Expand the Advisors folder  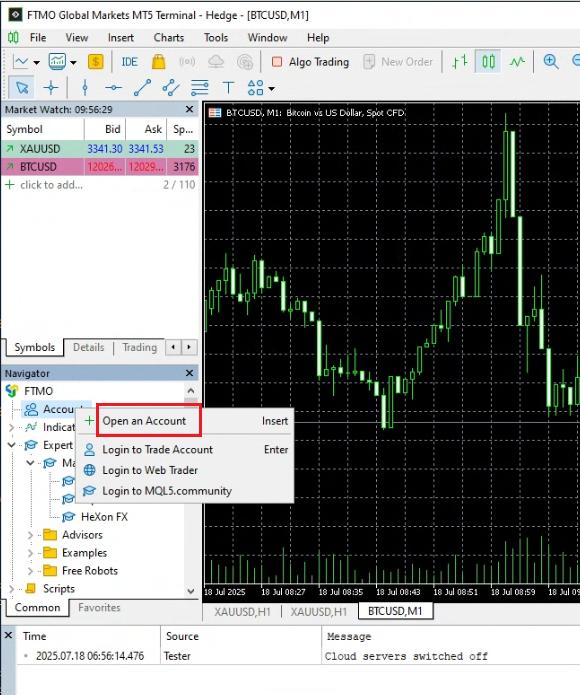[30, 535]
